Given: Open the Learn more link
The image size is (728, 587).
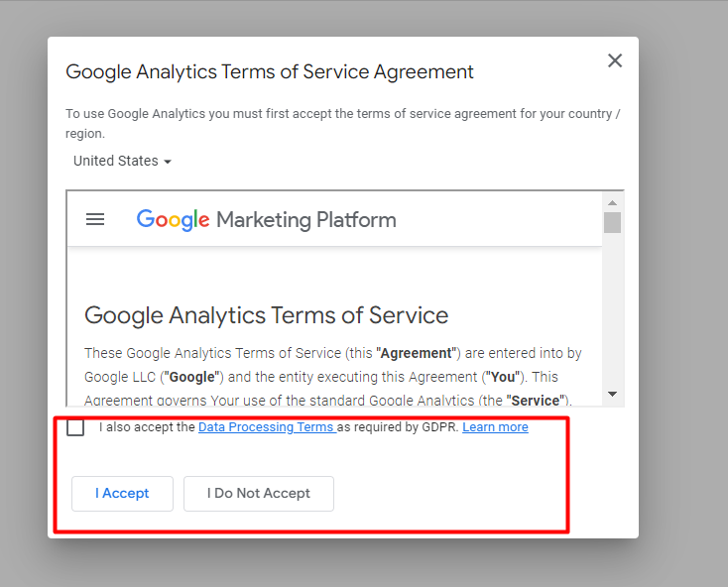Looking at the screenshot, I should pyautogui.click(x=495, y=427).
